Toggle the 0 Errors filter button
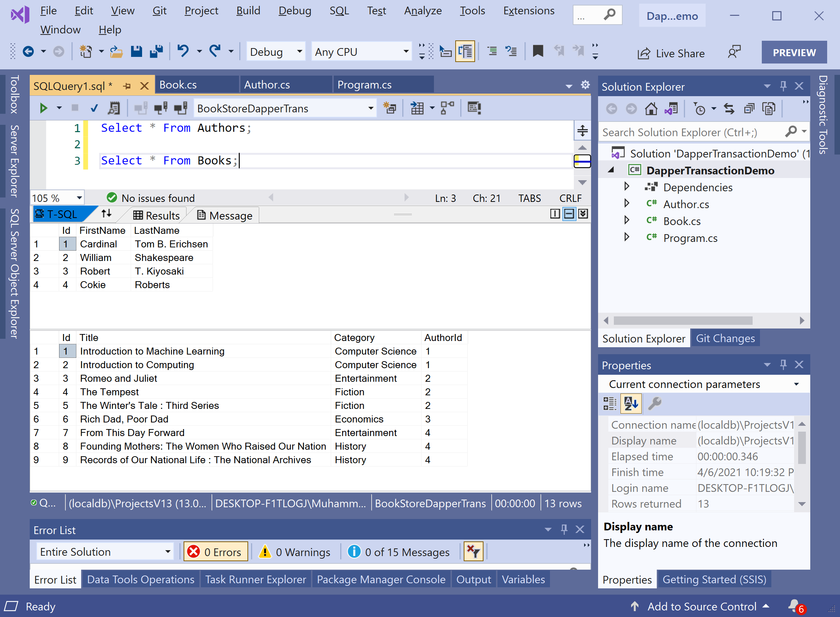The height and width of the screenshot is (617, 840). (x=216, y=552)
